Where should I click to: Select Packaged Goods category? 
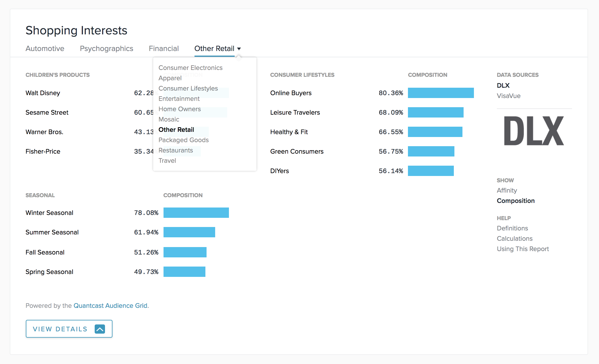(183, 140)
